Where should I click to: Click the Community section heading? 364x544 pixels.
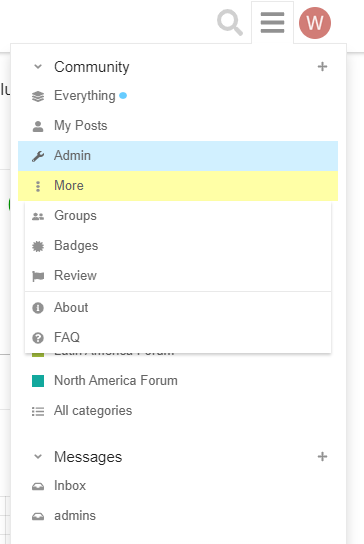tap(92, 67)
